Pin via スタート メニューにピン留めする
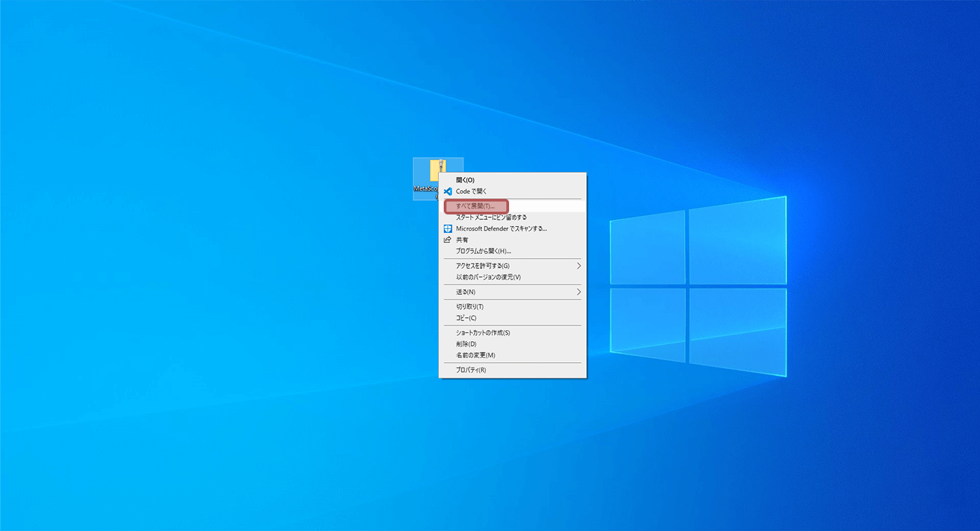 491,217
